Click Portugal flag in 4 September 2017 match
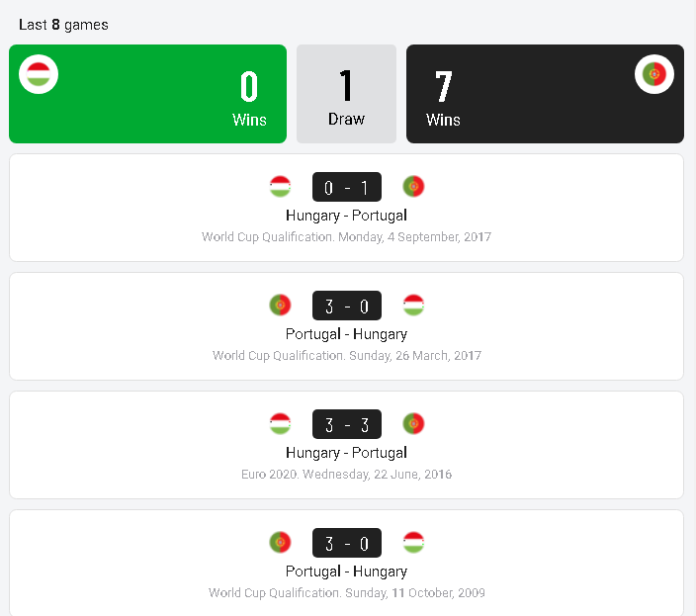This screenshot has height=616, width=696. coord(413,186)
